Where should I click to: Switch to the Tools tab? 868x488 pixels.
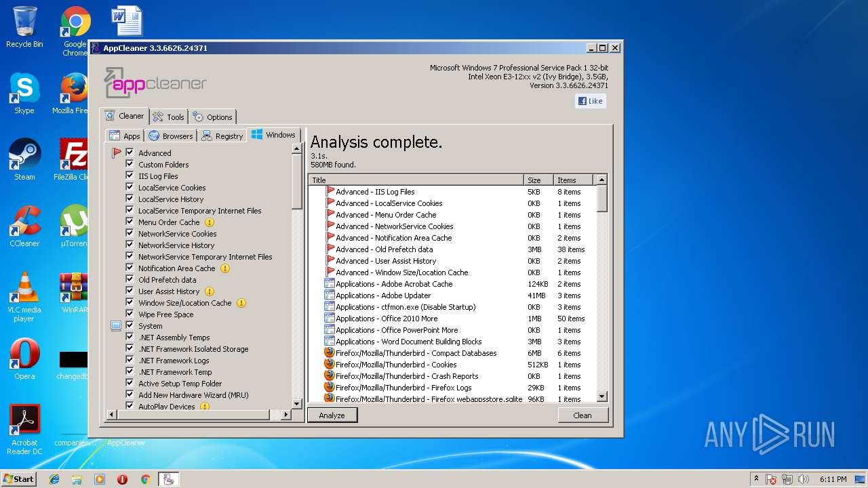[168, 117]
